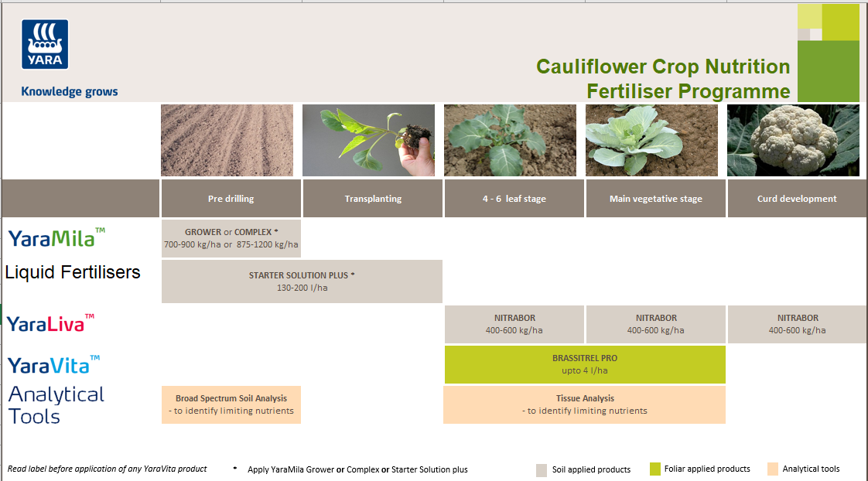
Task: Click the olive Foliar applied color swatch
Action: (654, 469)
